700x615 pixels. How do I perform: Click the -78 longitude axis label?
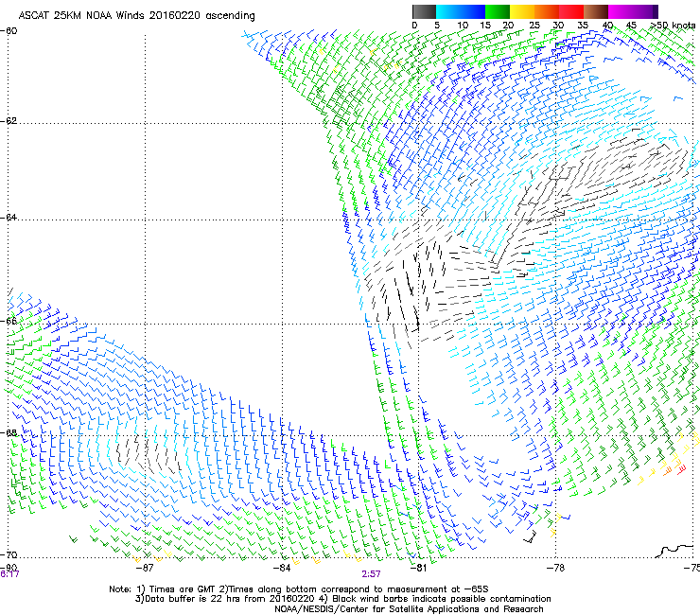555,568
